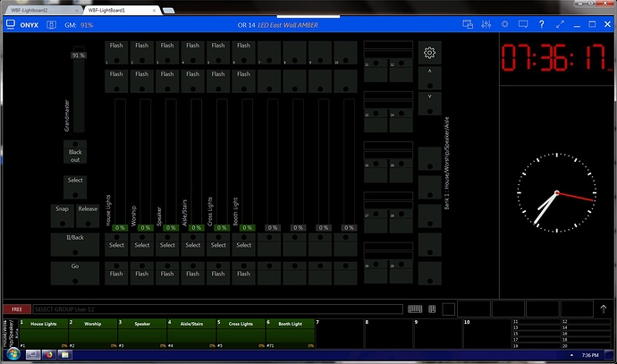The image size is (617, 364).
Task: Open the file explorer taskbar icon
Action: pyautogui.click(x=64, y=355)
